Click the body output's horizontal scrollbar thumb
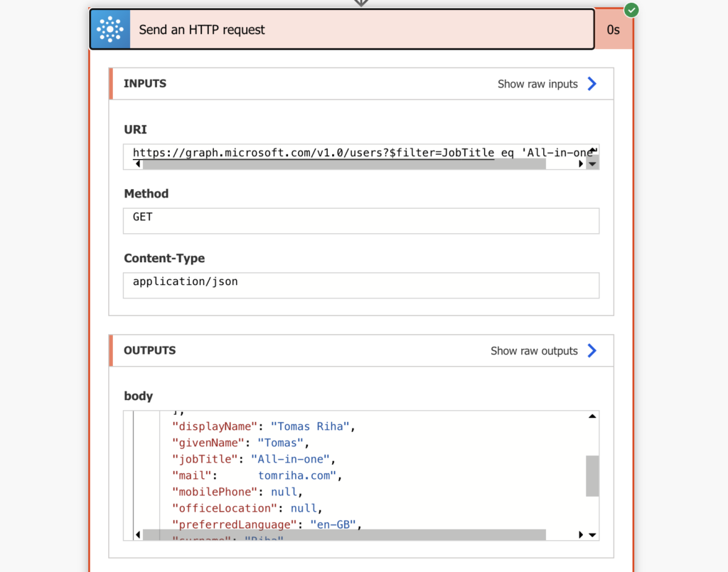The width and height of the screenshot is (728, 572). 344,535
